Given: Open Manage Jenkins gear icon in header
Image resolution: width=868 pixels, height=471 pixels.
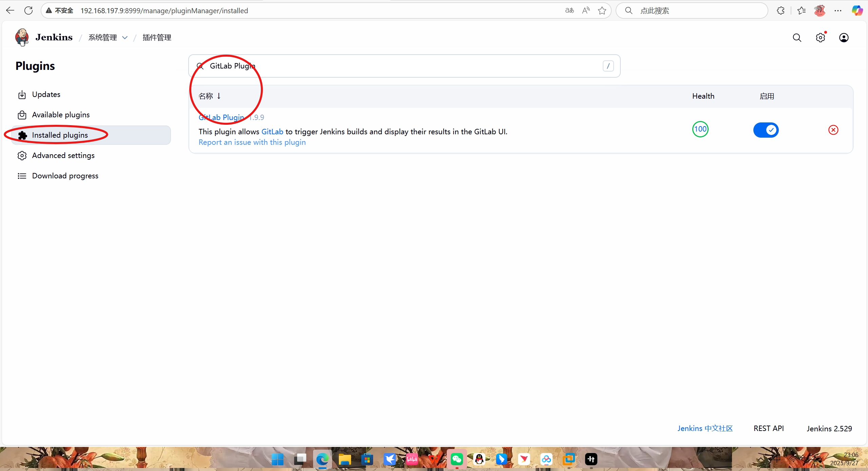Looking at the screenshot, I should (820, 38).
